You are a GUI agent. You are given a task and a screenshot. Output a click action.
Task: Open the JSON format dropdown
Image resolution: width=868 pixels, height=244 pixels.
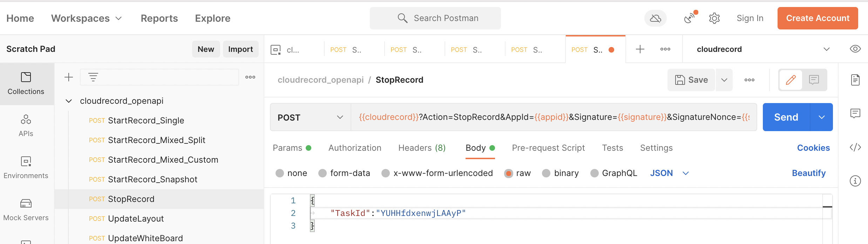[670, 173]
